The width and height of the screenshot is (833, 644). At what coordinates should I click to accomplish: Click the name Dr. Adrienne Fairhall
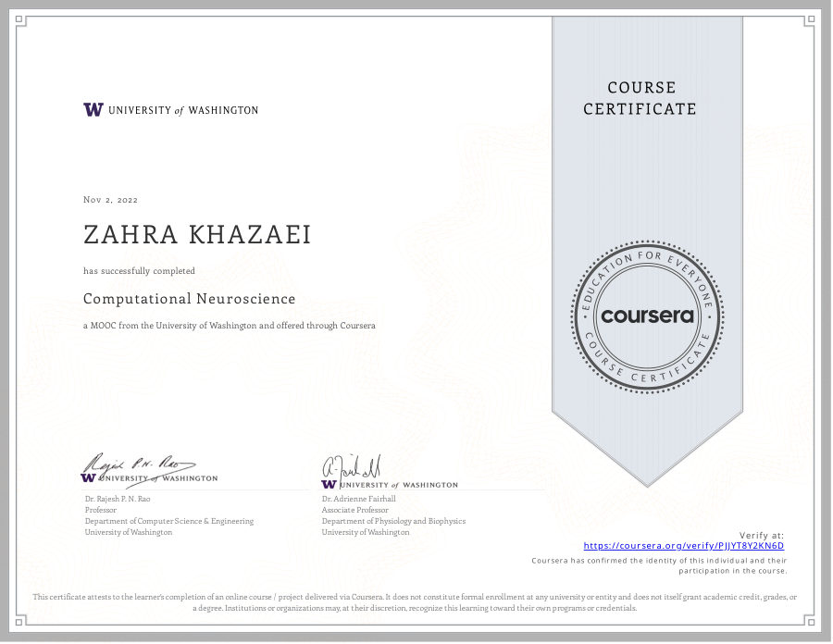[x=358, y=499]
